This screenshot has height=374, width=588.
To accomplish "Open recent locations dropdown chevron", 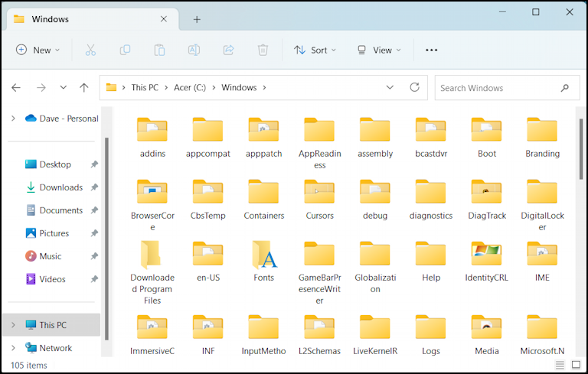I will (x=63, y=88).
